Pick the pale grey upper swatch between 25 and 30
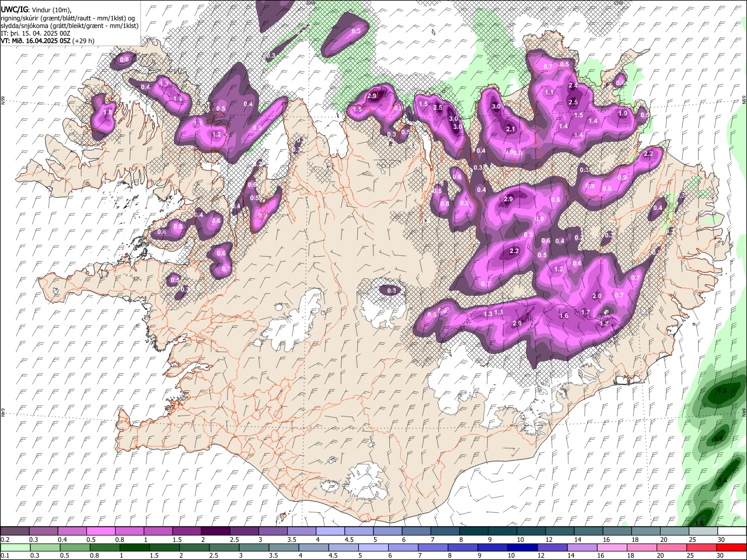747x560 pixels. click(x=703, y=531)
